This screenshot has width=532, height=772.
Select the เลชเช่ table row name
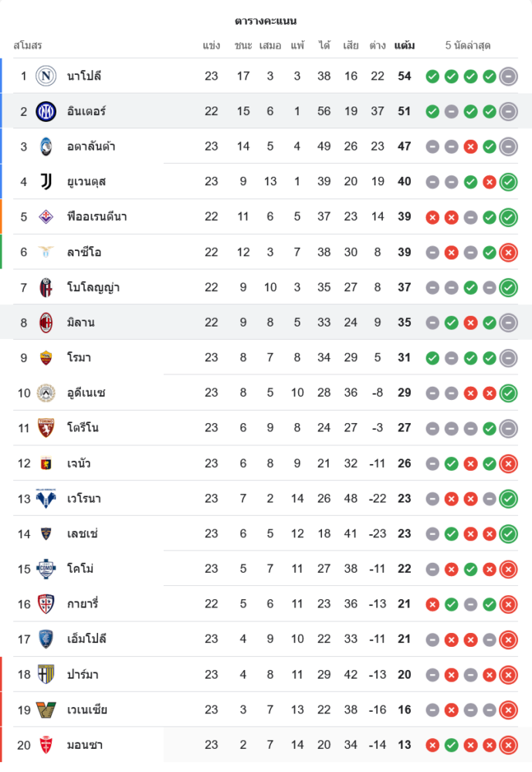click(x=83, y=533)
